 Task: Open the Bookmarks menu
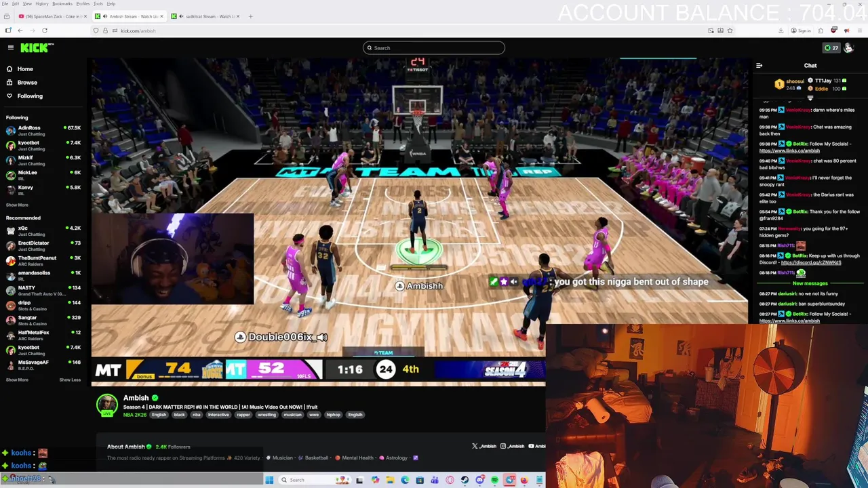point(62,3)
